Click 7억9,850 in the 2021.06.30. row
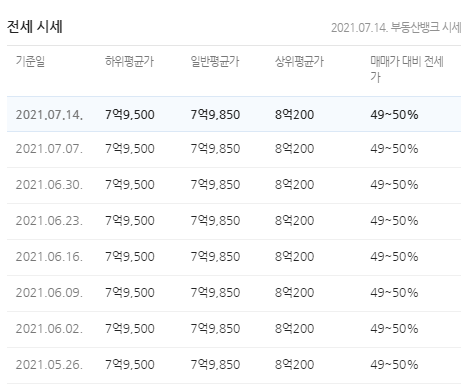 (x=215, y=185)
